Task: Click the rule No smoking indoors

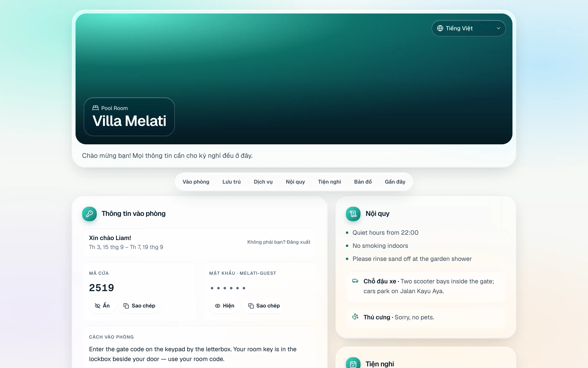Action: tap(380, 246)
